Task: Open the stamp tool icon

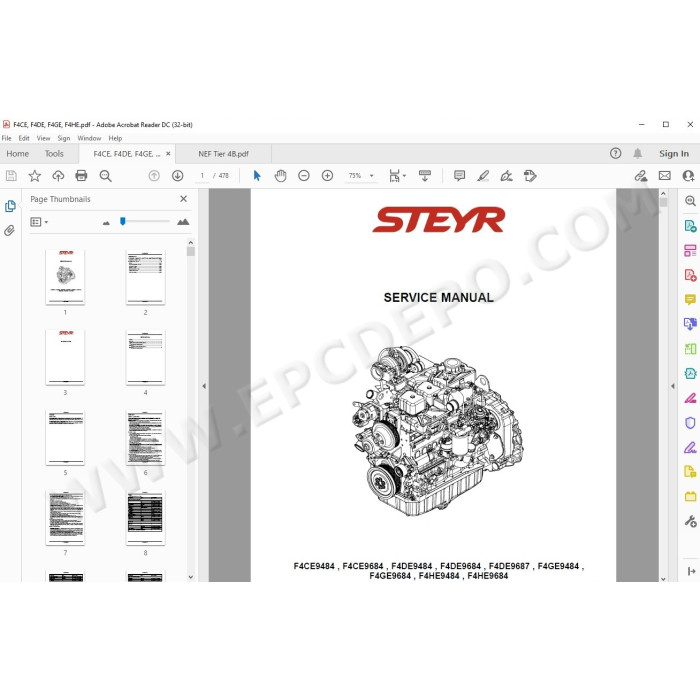Action: 530,176
